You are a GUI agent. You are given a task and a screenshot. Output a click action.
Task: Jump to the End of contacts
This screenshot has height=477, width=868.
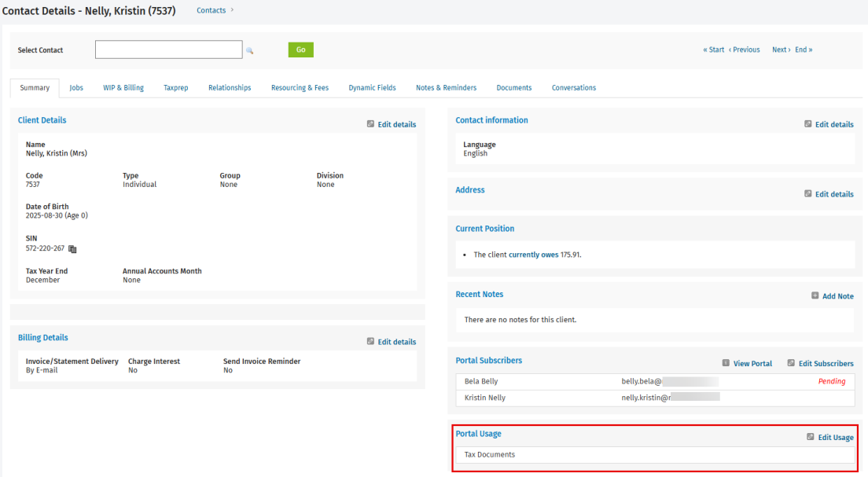click(x=804, y=50)
